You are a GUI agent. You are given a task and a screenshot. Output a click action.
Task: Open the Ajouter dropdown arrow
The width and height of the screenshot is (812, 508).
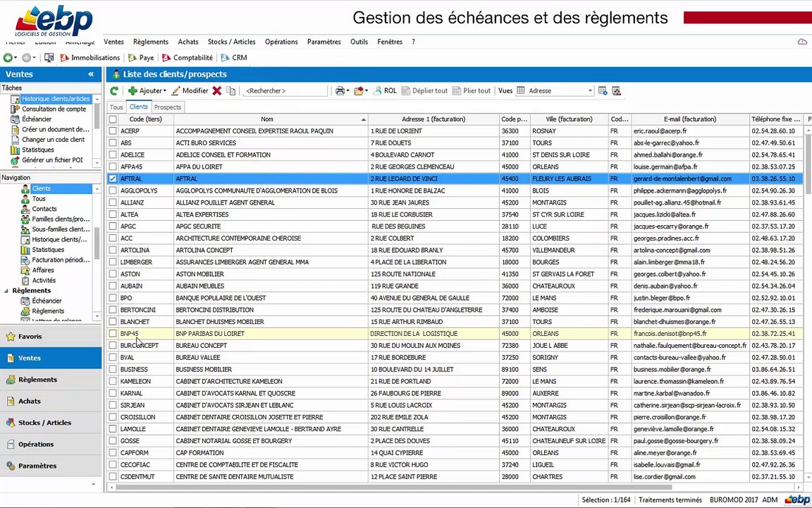coord(165,91)
